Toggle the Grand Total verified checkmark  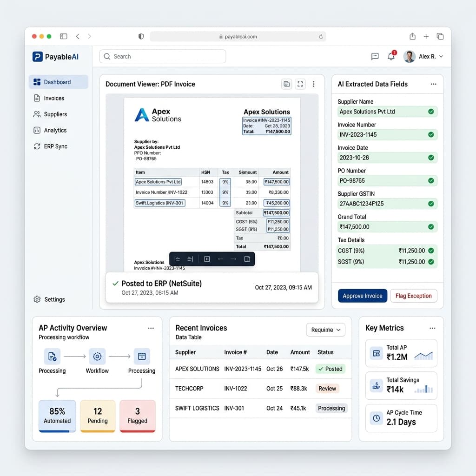[431, 227]
